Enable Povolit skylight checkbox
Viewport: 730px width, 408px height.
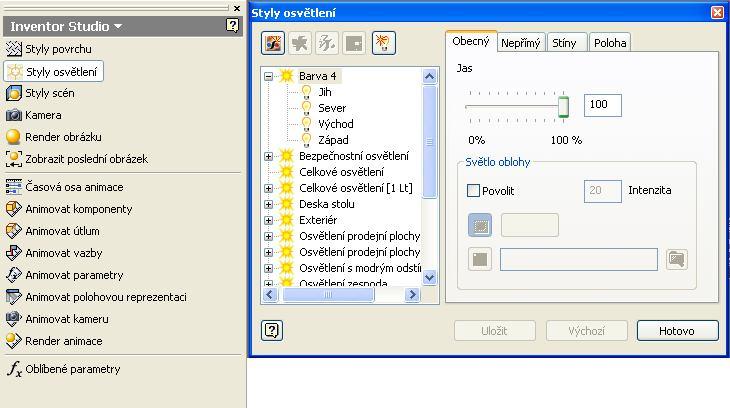coord(473,190)
